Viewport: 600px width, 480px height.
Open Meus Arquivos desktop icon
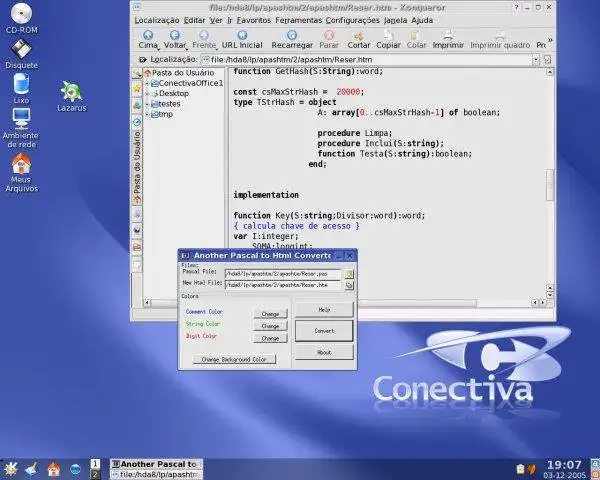[x=21, y=172]
